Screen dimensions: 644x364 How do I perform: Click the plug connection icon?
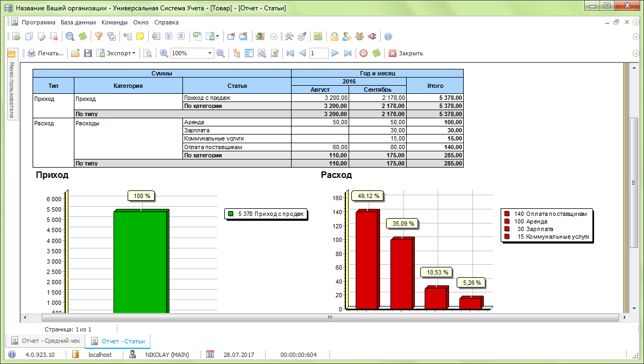coord(372,36)
